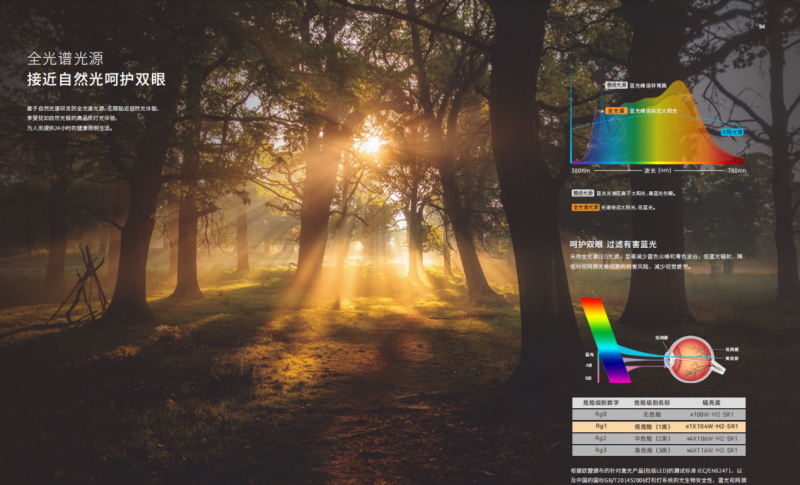Click the orange 全光谱 label on chart
Screen dimensions: 800x485
click(616, 111)
